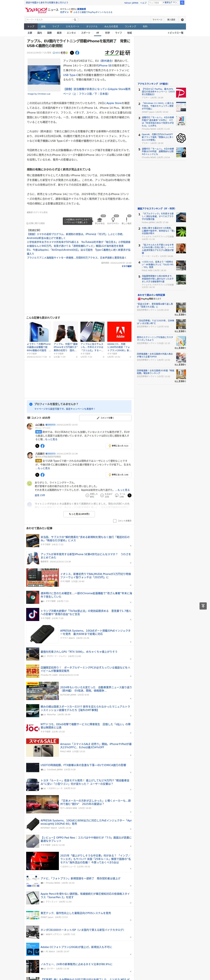This screenshot has height=980, width=210.
Task: Share 八田真行's comment on Facebook
Action: click(x=43, y=475)
